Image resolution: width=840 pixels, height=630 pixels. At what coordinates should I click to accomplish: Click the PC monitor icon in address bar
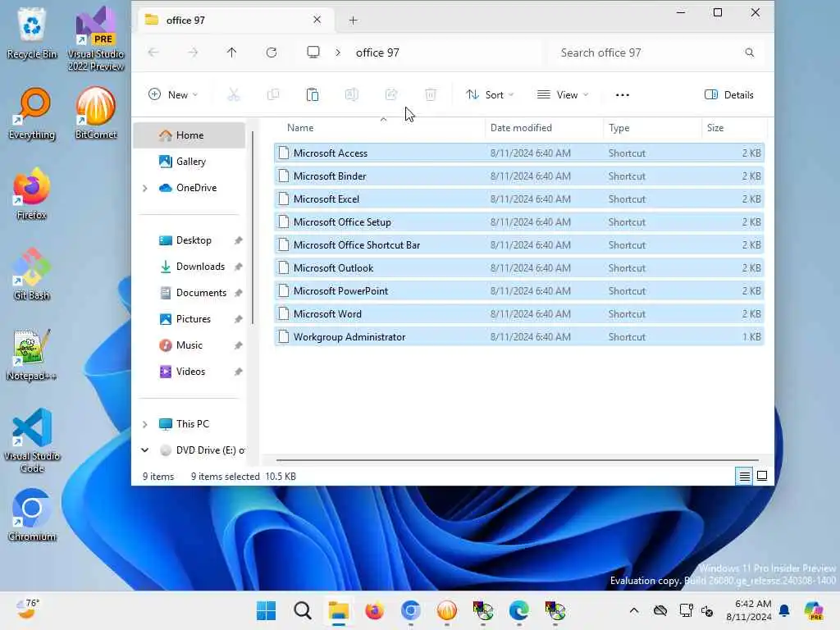point(313,52)
